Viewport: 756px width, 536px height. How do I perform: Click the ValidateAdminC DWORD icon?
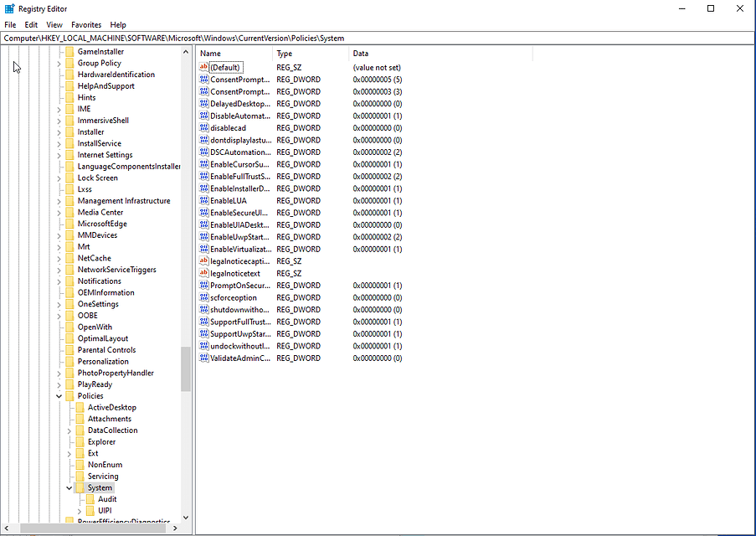tap(203, 358)
